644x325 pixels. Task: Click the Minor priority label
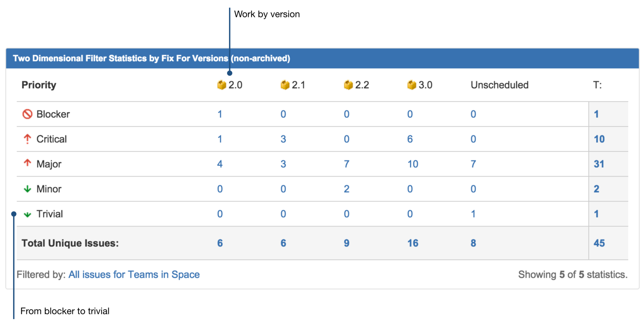pyautogui.click(x=49, y=189)
